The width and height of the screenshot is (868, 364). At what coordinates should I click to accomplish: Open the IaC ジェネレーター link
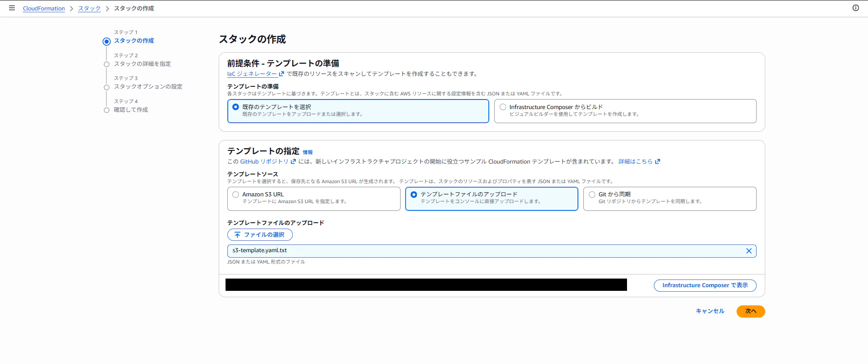tap(252, 74)
